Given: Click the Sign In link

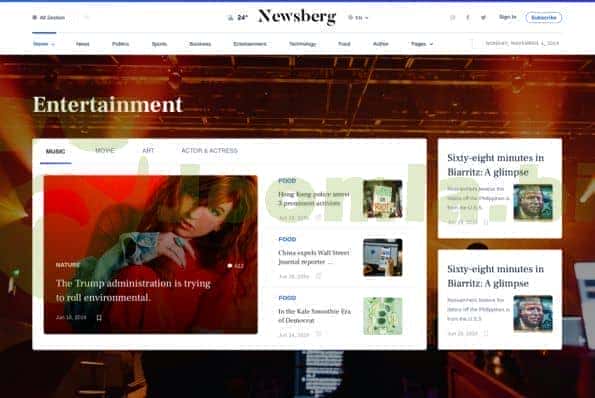Looking at the screenshot, I should pyautogui.click(x=507, y=17).
